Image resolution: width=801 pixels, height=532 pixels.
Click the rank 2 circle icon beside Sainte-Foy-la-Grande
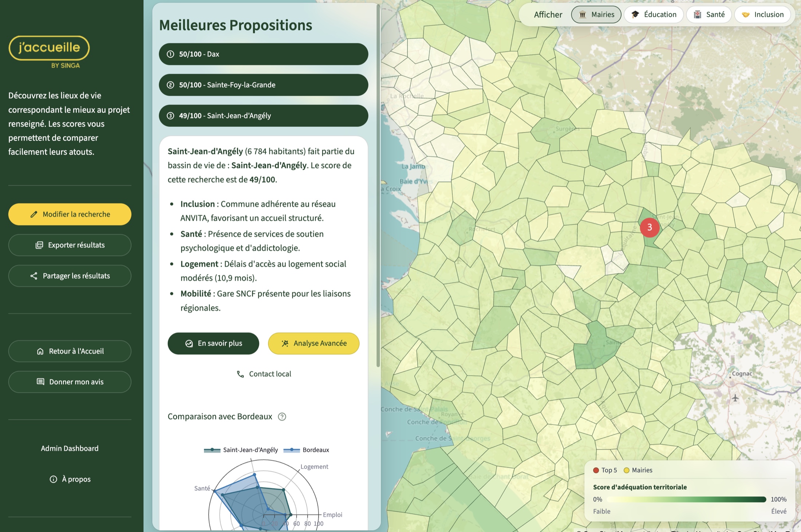(170, 85)
